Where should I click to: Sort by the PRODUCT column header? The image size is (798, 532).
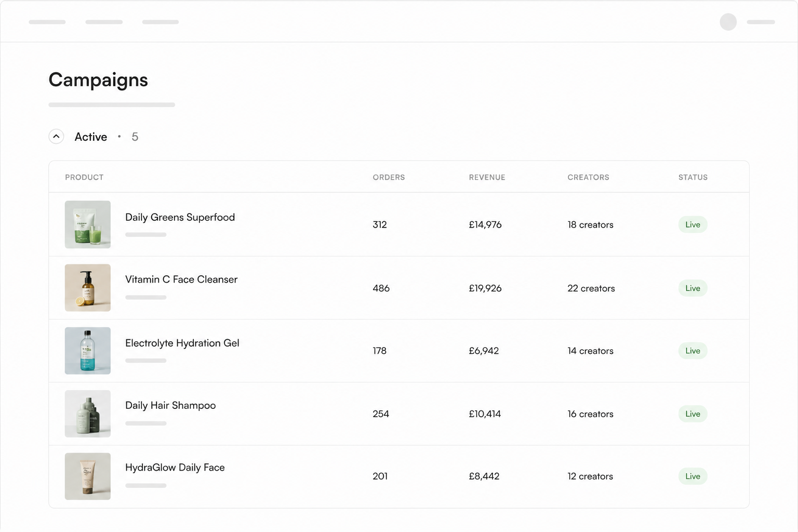point(84,177)
